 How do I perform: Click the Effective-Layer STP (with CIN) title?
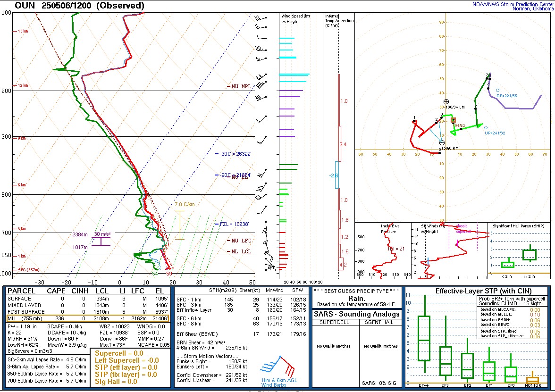(477, 291)
